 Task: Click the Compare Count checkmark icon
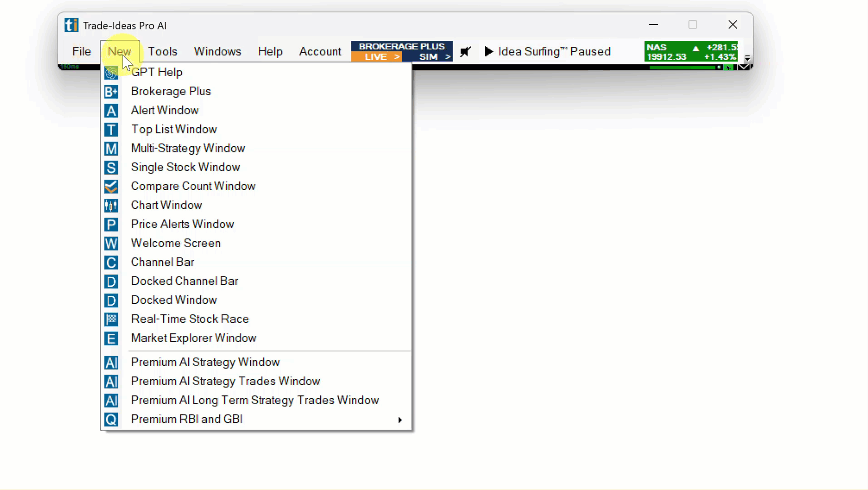111,186
